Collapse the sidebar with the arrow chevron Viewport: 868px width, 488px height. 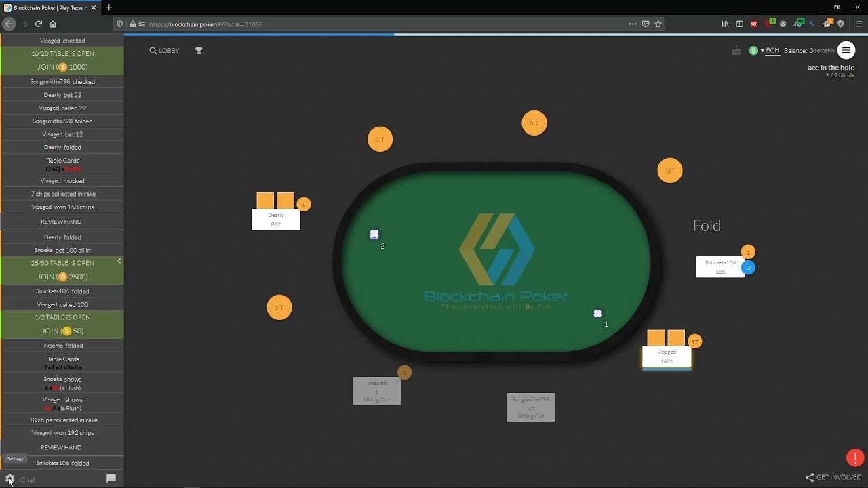[x=119, y=261]
